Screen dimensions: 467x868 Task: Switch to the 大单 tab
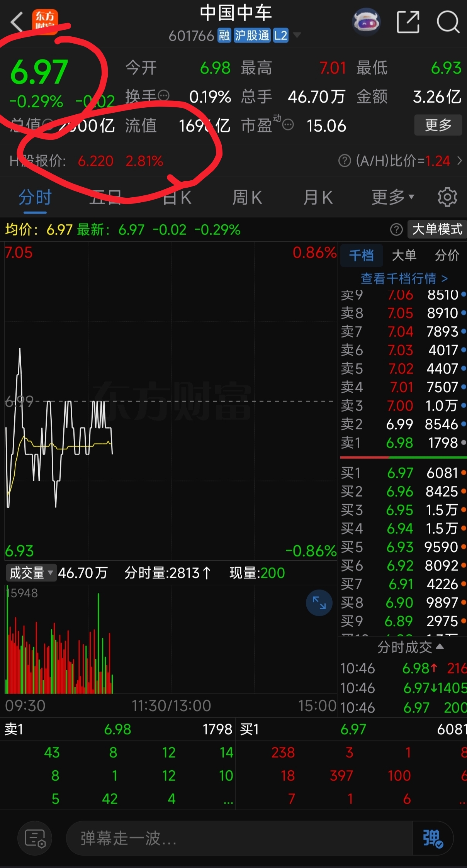(404, 255)
